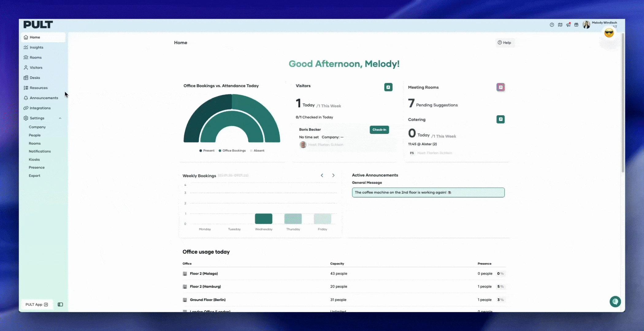Open Catering card arrow icon
The width and height of the screenshot is (644, 331).
click(500, 119)
